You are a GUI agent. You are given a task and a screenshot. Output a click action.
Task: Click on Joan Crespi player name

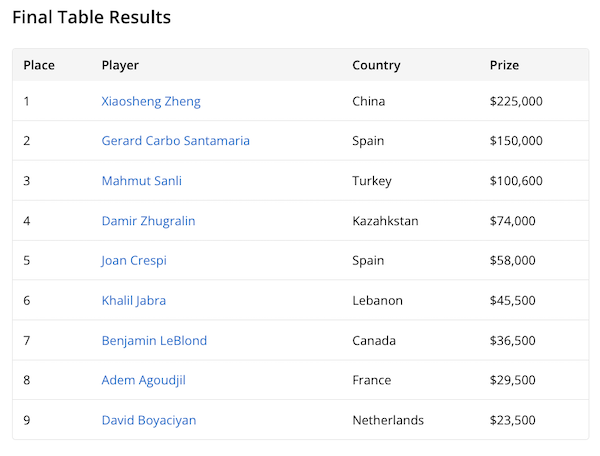coord(134,261)
